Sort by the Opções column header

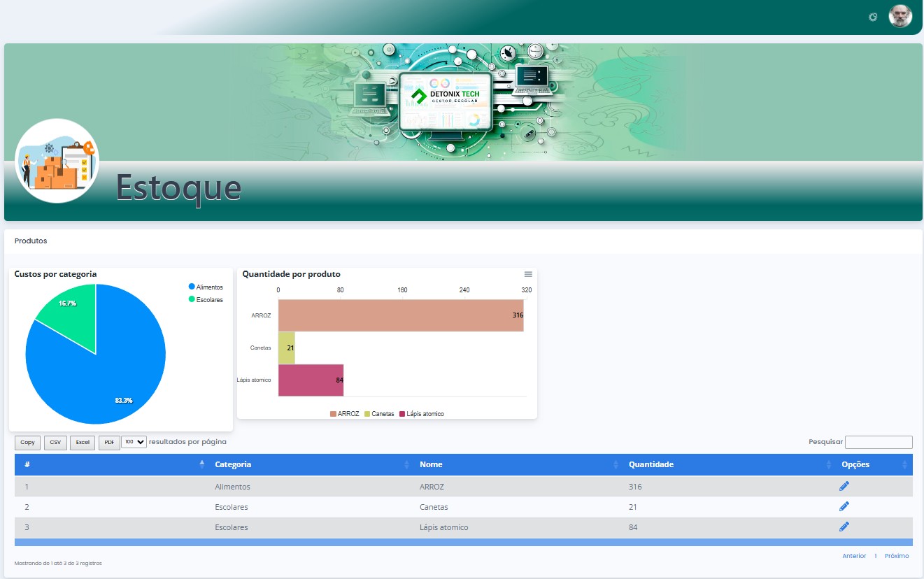pos(874,464)
